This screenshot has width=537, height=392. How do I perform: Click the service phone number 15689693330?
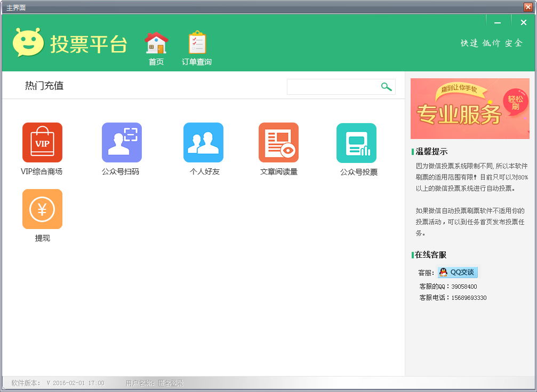point(469,298)
